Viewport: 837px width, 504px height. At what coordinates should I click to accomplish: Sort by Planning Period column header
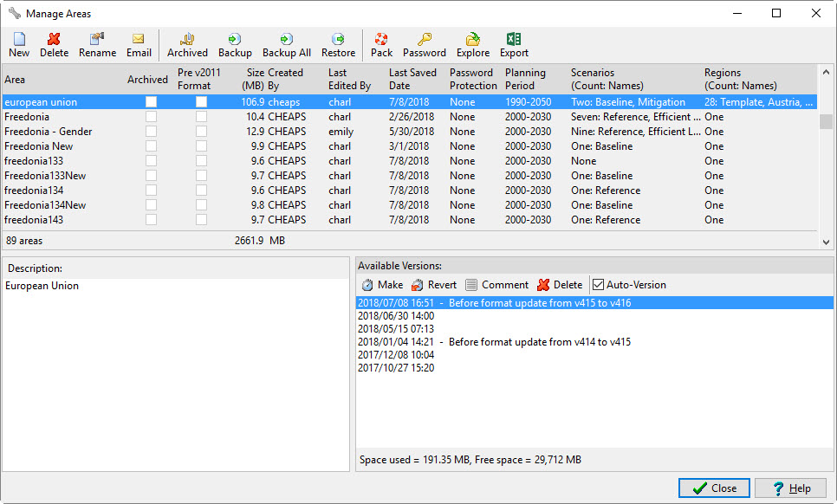tap(525, 79)
